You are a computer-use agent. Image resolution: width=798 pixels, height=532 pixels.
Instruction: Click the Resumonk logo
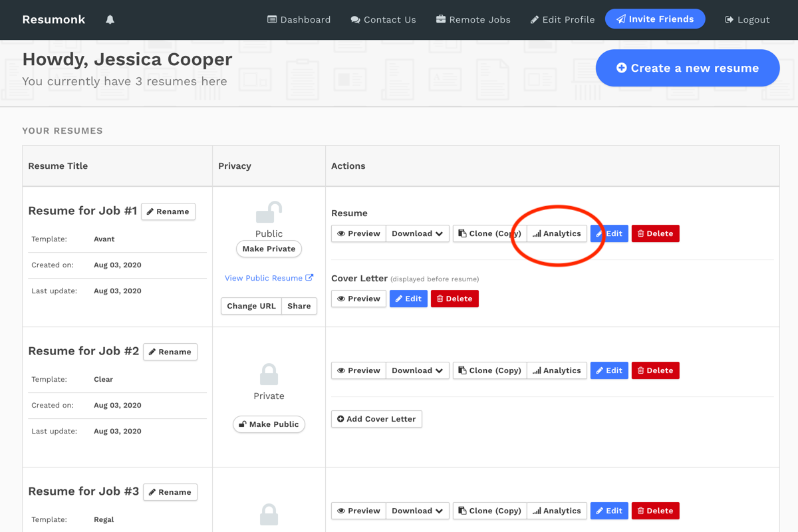coord(54,20)
